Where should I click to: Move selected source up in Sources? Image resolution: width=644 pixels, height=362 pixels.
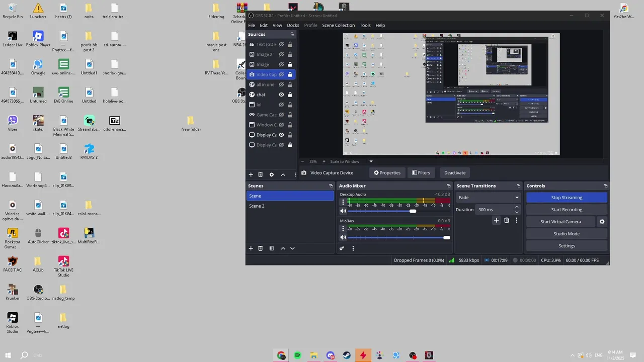click(283, 174)
